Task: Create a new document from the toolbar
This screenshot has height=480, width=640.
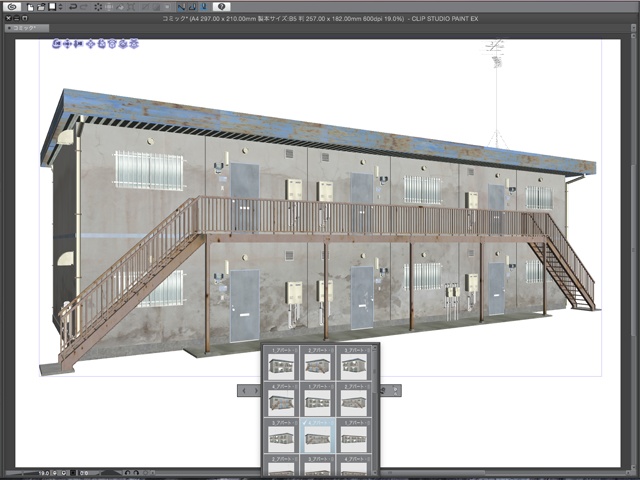Action: (30, 7)
